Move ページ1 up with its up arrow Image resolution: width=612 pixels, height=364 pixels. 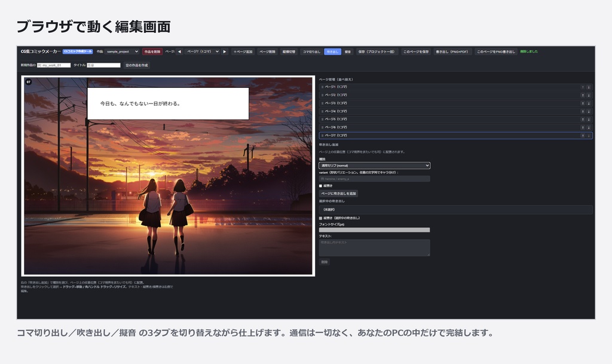click(x=583, y=87)
